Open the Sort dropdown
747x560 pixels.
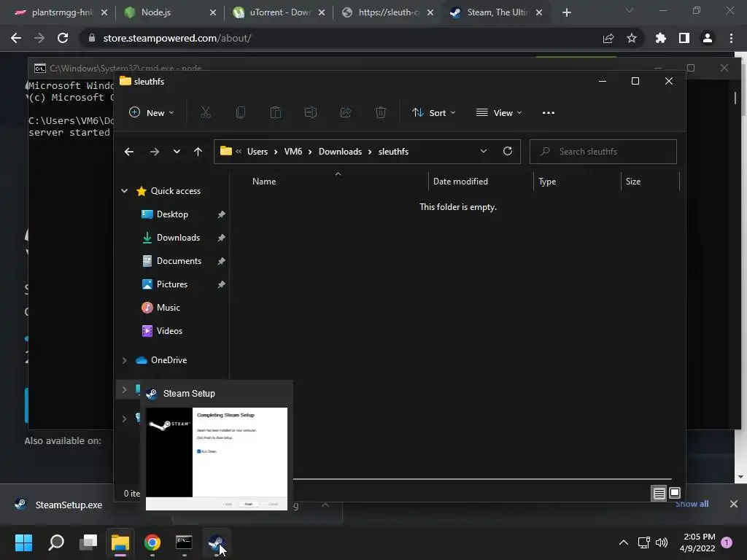(434, 113)
